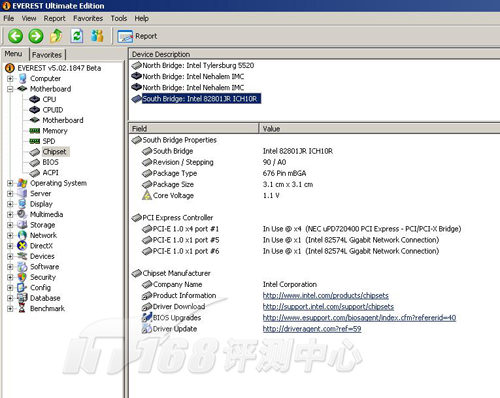This screenshot has height=398, width=500.
Task: Click the Memory module icon
Action: pyautogui.click(x=34, y=131)
